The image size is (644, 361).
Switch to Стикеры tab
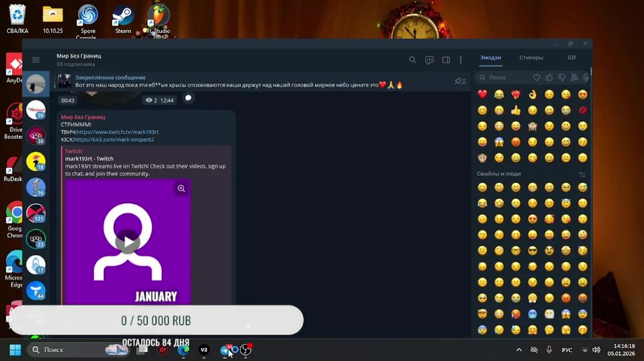pos(531,58)
